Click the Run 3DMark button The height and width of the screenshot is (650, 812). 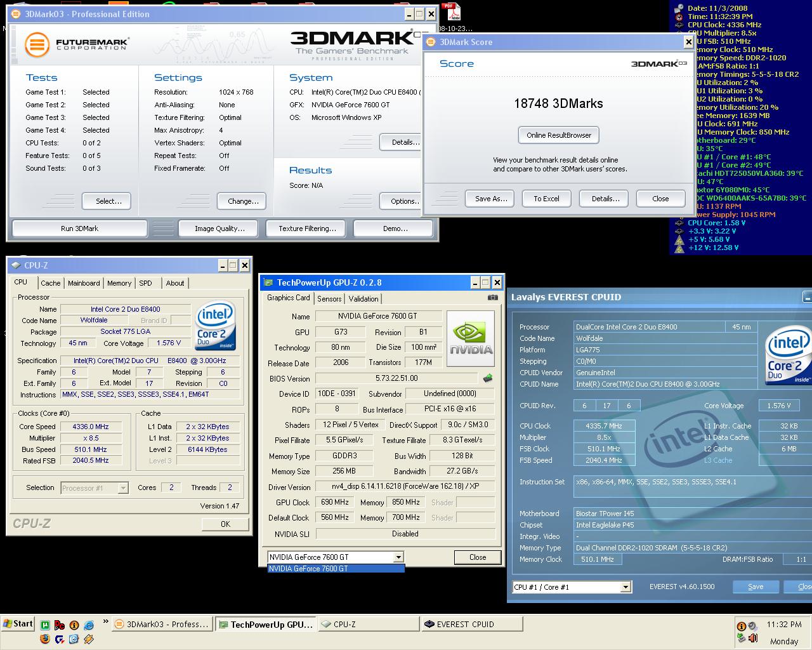pos(79,229)
